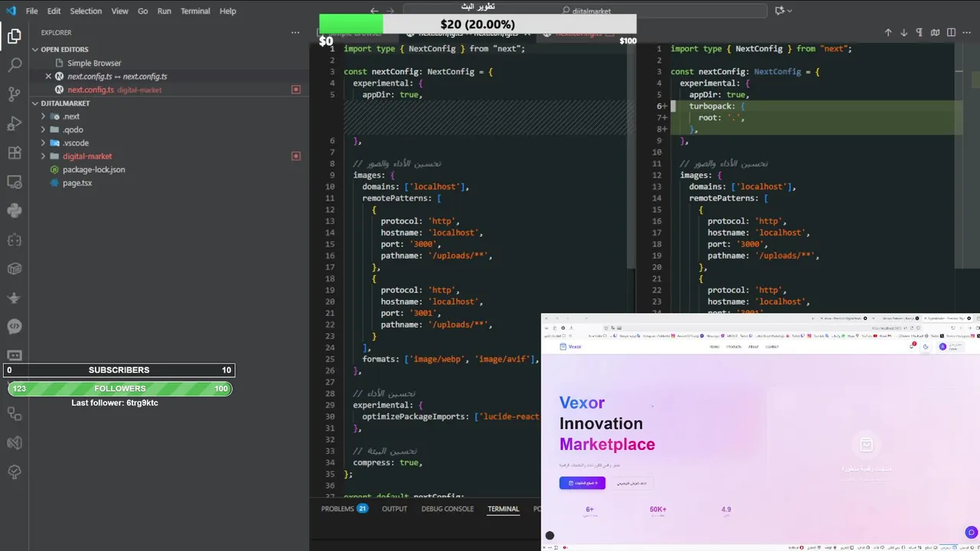Open the Remote Explorer view
Screen dimensions: 980x551
(15, 181)
